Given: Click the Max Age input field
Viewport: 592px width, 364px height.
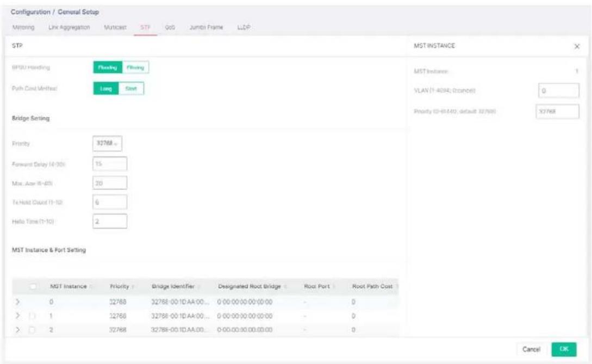Looking at the screenshot, I should (x=110, y=183).
